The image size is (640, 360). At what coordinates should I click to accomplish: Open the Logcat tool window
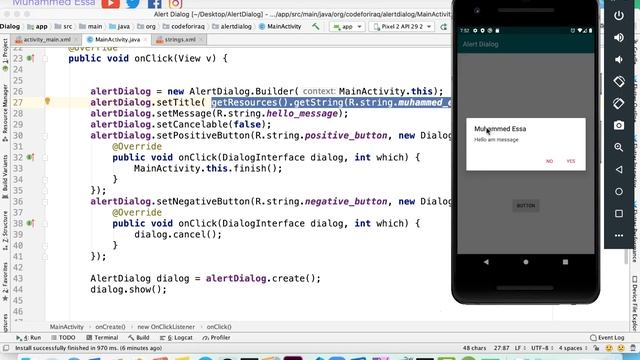pos(176,338)
